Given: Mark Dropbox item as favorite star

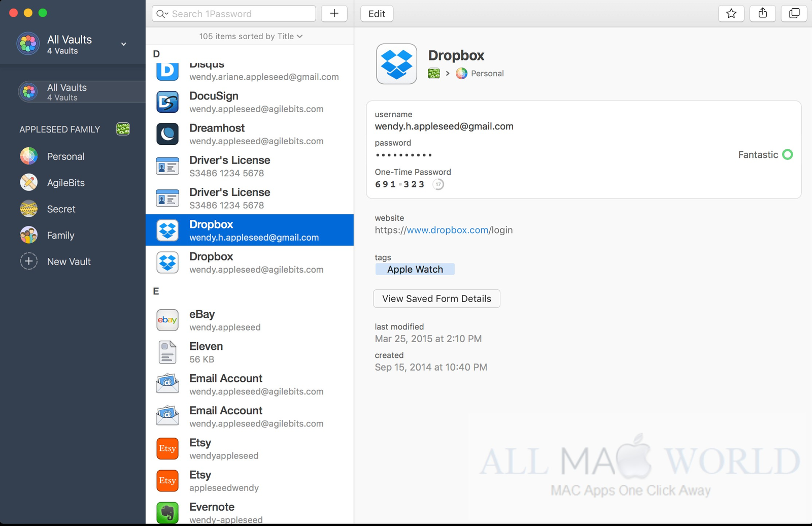Looking at the screenshot, I should [x=731, y=14].
